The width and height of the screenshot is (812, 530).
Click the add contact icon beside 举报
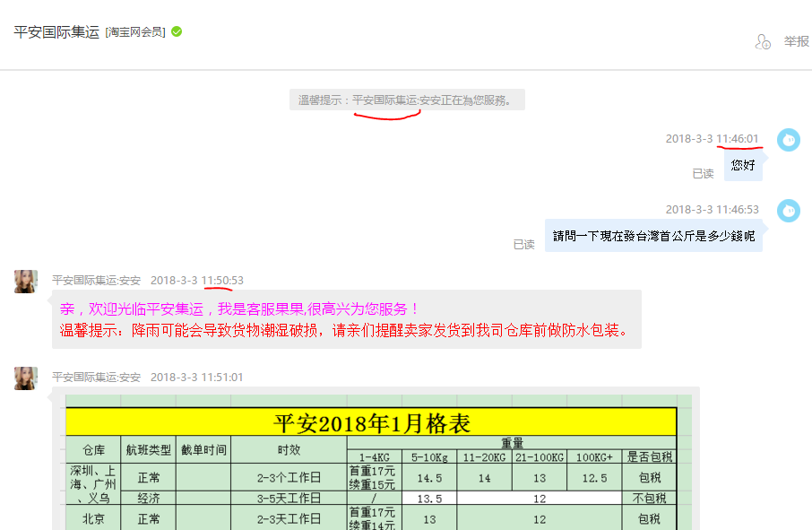[x=763, y=41]
